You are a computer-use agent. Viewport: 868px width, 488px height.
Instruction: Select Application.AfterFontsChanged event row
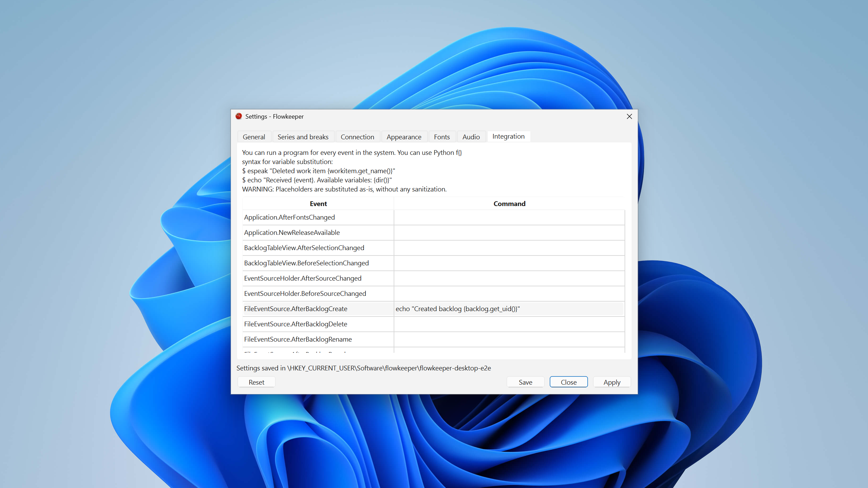318,217
